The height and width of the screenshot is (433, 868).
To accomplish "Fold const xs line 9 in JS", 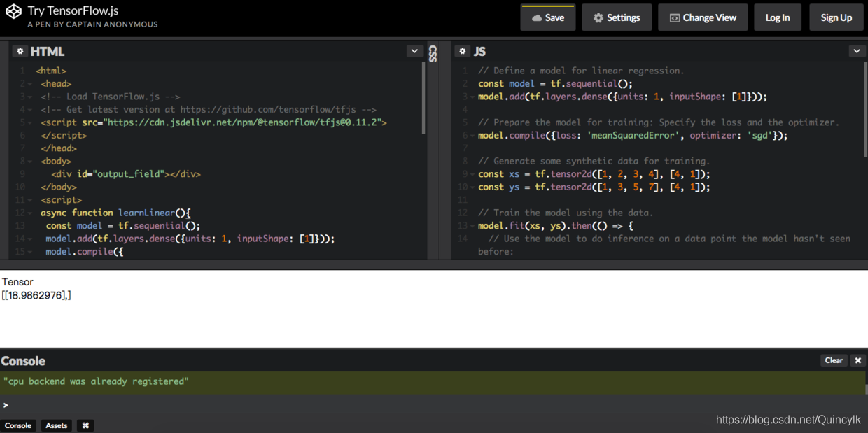I will [x=472, y=174].
